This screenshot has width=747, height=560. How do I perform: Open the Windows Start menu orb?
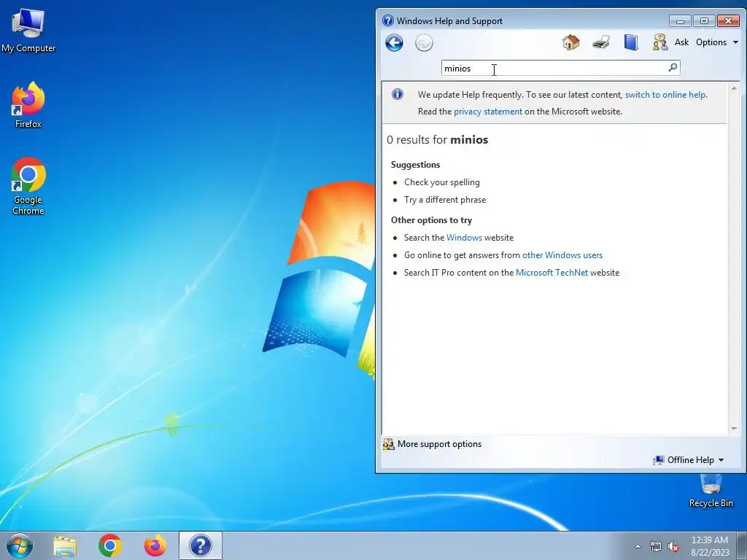tap(20, 545)
